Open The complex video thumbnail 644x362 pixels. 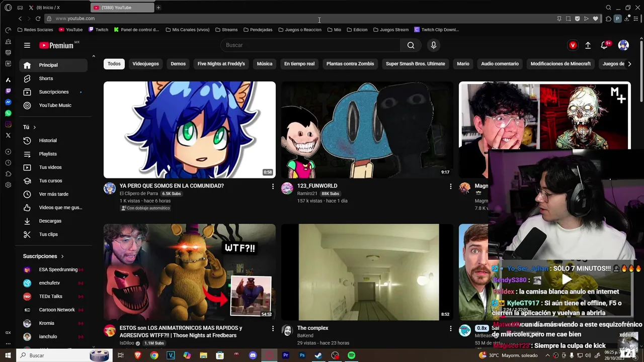click(x=367, y=272)
